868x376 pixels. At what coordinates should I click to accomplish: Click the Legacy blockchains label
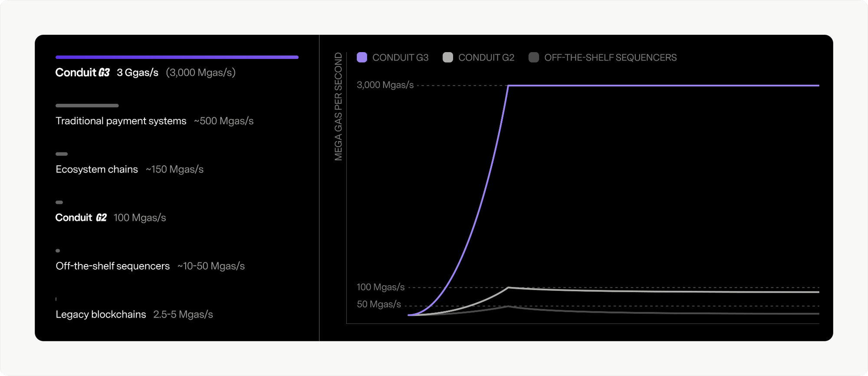pyautogui.click(x=101, y=314)
